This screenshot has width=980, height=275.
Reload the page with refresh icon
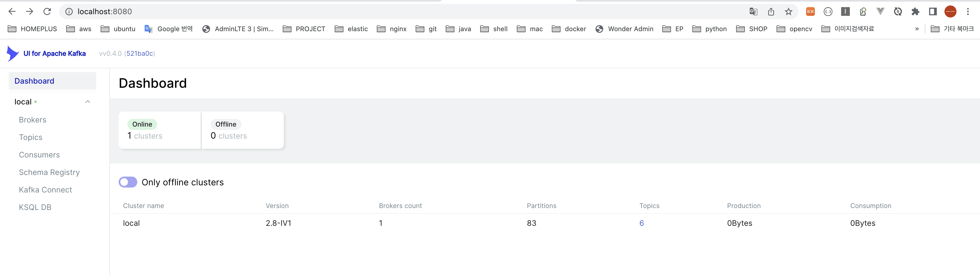[47, 11]
